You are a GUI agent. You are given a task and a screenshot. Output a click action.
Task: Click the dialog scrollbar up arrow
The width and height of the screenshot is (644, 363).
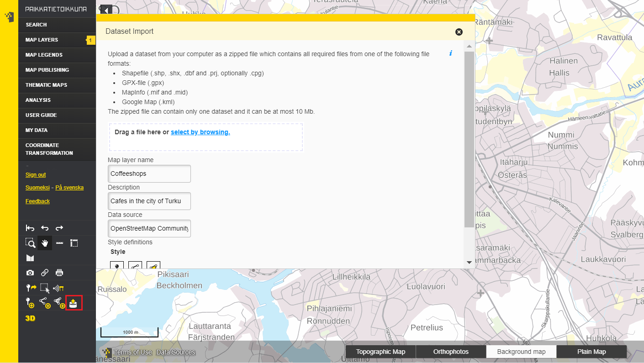pyautogui.click(x=469, y=46)
